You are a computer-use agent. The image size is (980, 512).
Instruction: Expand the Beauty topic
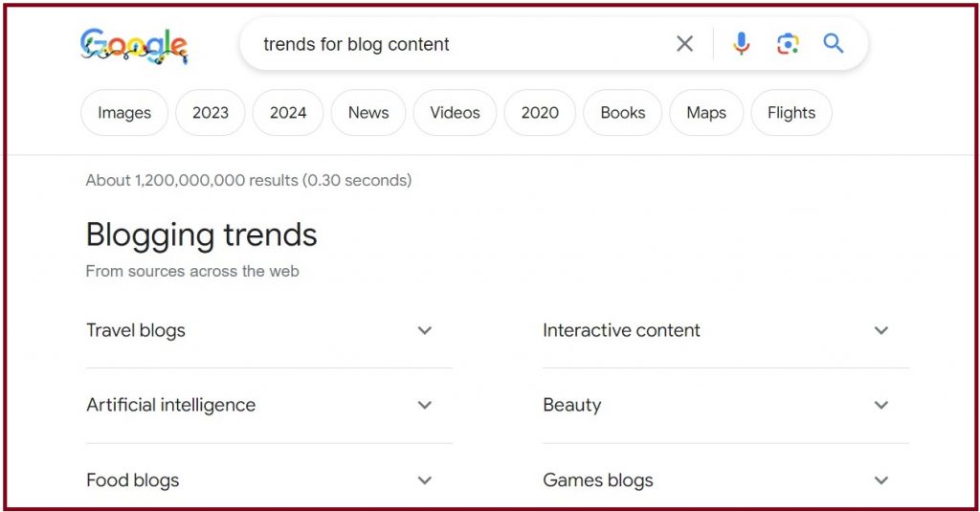point(881,406)
